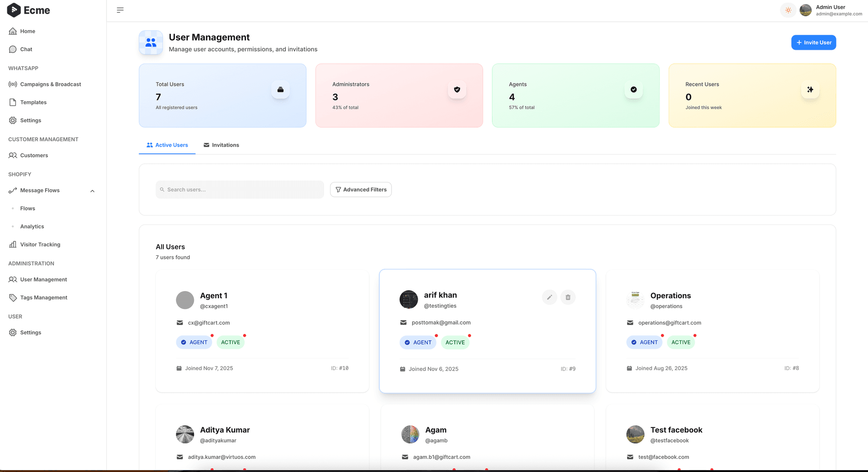This screenshot has width=868, height=472.
Task: Click the AGENT badge on Agent 1's card
Action: point(194,342)
